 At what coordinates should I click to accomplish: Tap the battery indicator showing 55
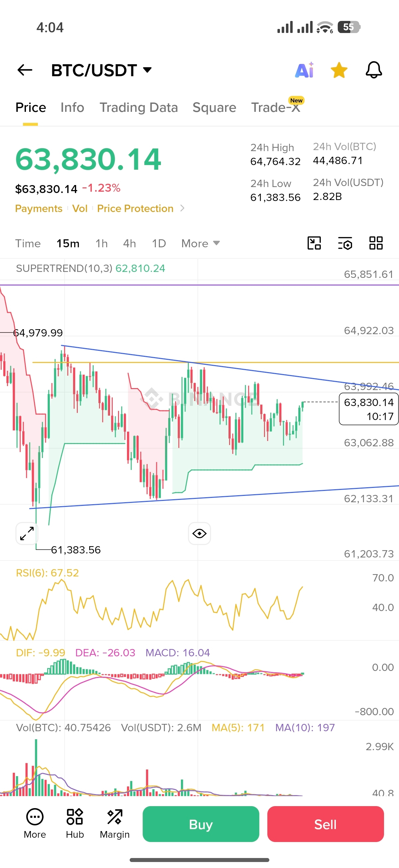pos(349,27)
